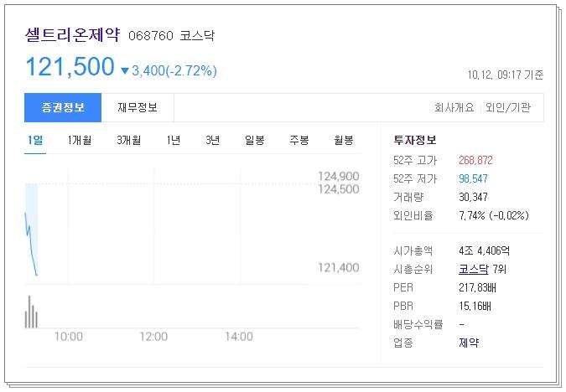Click the 셀트리온제약 stock title

point(72,35)
